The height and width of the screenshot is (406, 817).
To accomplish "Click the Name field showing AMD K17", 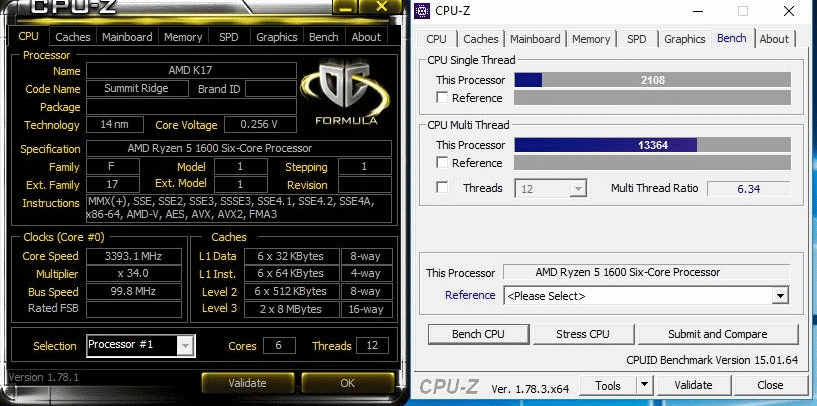I will [191, 70].
